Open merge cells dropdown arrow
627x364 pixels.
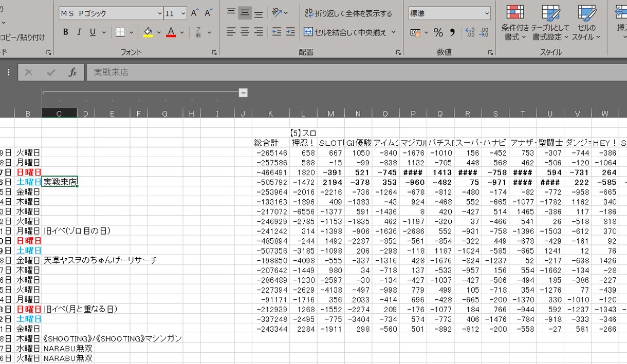click(x=394, y=32)
